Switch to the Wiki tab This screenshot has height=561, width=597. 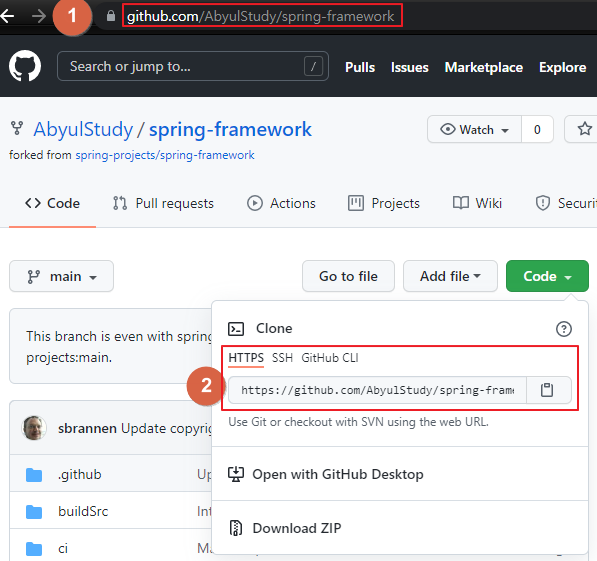tap(477, 203)
